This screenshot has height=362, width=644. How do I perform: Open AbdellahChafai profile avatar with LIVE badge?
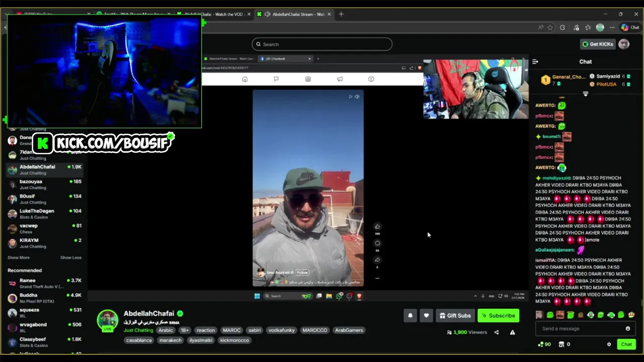coord(107,321)
